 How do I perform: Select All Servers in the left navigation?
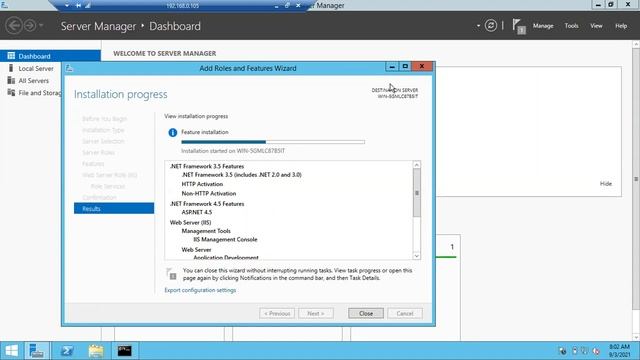point(33,81)
